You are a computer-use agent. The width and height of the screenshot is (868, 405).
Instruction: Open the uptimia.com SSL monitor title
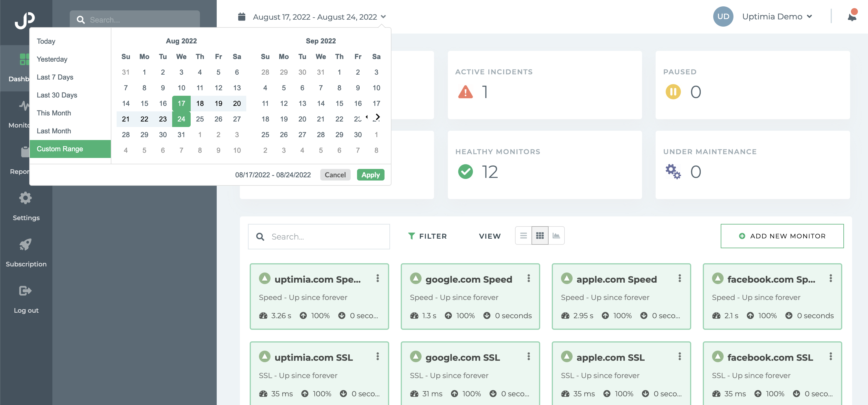(313, 357)
